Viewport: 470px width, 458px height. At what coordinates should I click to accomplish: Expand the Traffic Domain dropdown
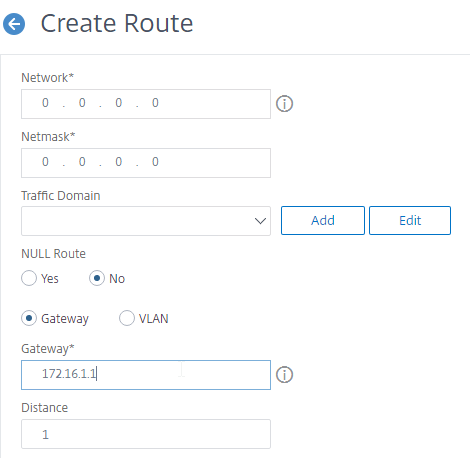pyautogui.click(x=146, y=221)
